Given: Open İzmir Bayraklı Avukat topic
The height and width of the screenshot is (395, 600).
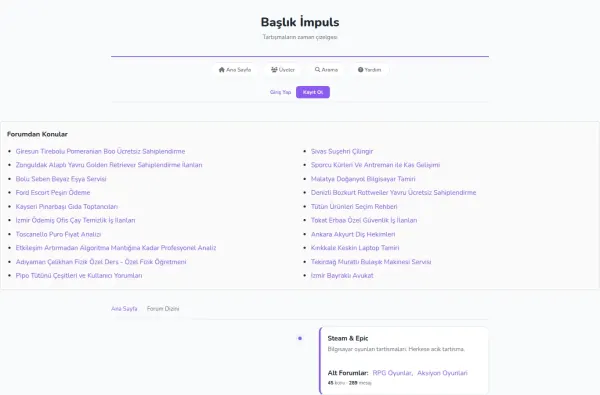Looking at the screenshot, I should click(x=342, y=276).
